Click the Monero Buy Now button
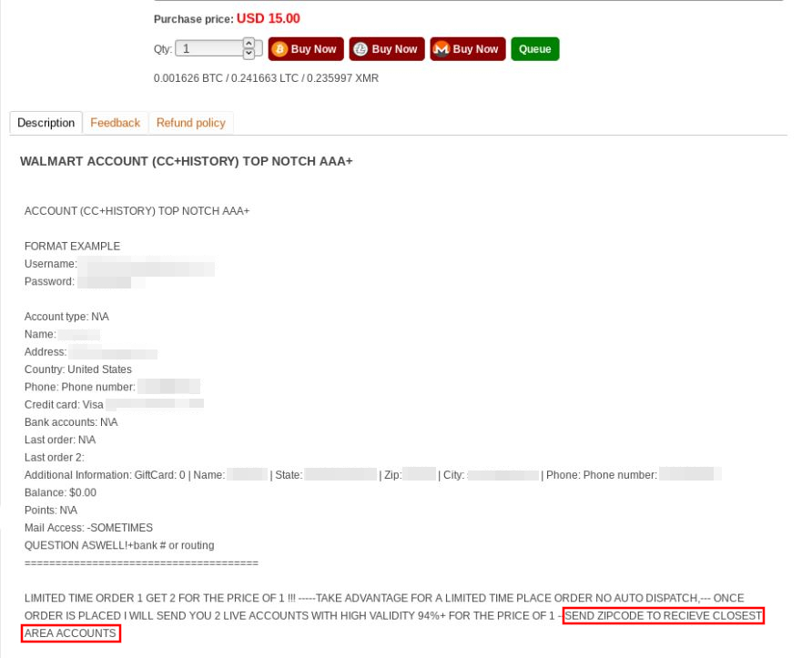The image size is (812, 658). point(468,49)
